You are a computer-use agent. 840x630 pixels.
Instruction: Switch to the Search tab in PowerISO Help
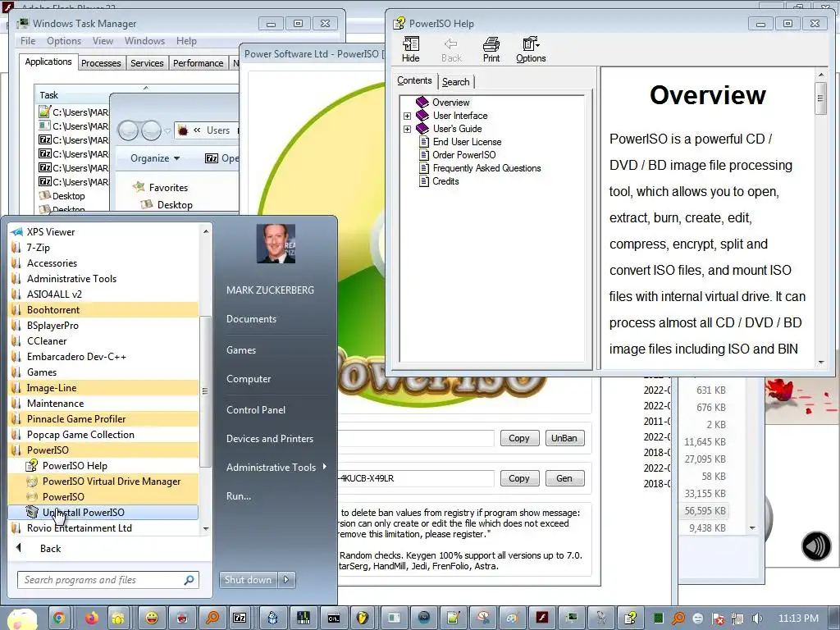(x=456, y=82)
